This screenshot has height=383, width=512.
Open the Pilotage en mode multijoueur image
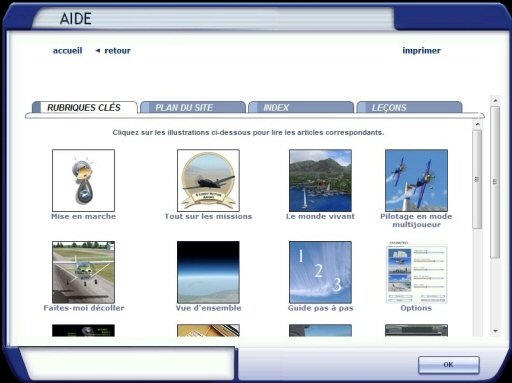click(416, 180)
